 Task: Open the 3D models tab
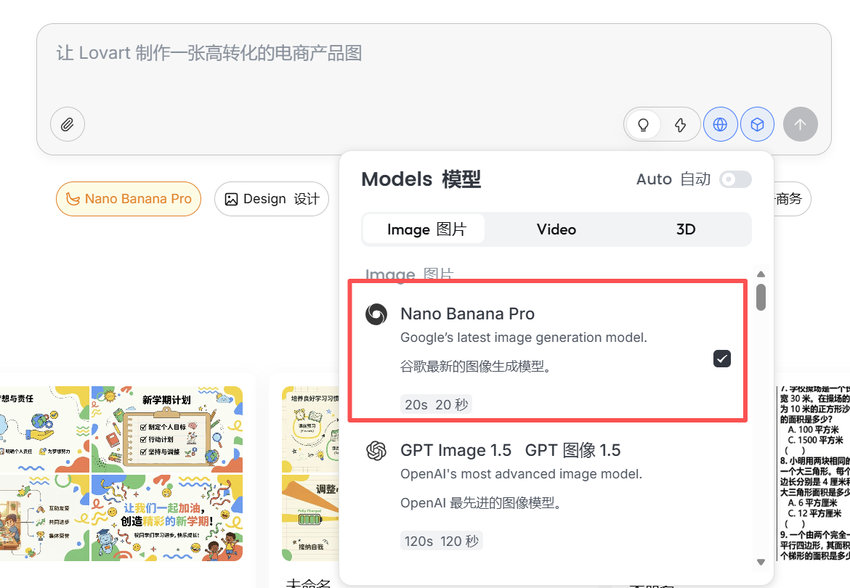685,229
